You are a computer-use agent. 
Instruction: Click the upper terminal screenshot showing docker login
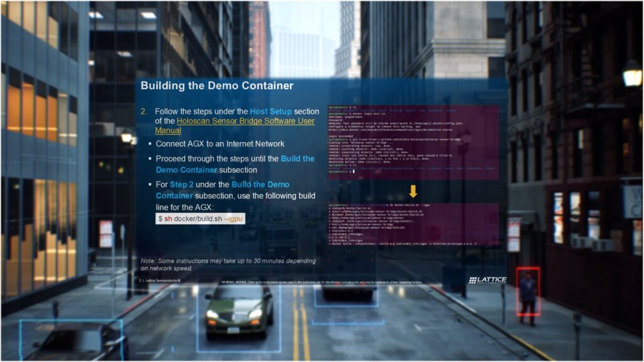(413, 143)
